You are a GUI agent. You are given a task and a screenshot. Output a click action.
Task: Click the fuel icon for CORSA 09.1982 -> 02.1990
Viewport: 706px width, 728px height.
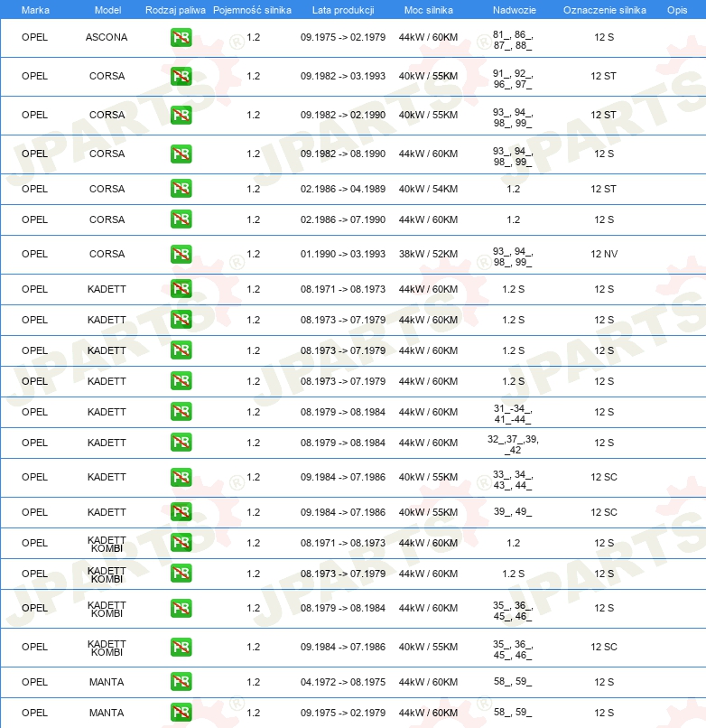pyautogui.click(x=181, y=115)
